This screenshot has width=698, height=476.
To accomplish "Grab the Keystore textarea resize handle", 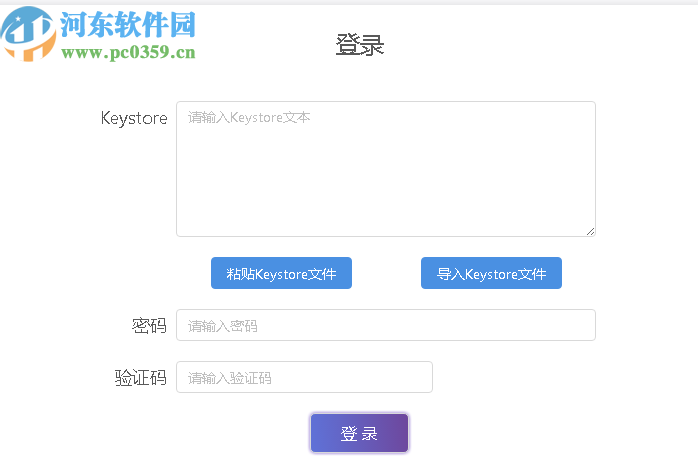I will pyautogui.click(x=590, y=231).
